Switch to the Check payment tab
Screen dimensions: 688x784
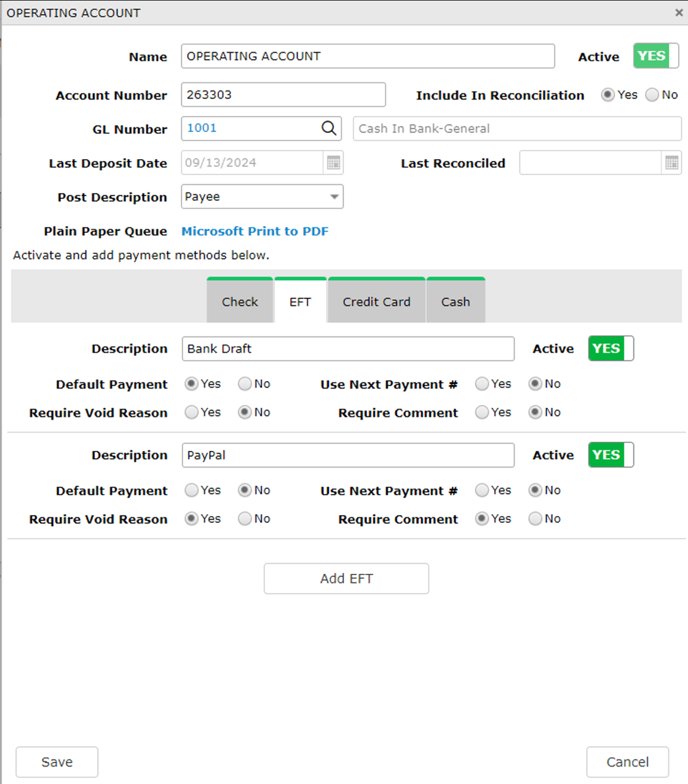(x=240, y=302)
